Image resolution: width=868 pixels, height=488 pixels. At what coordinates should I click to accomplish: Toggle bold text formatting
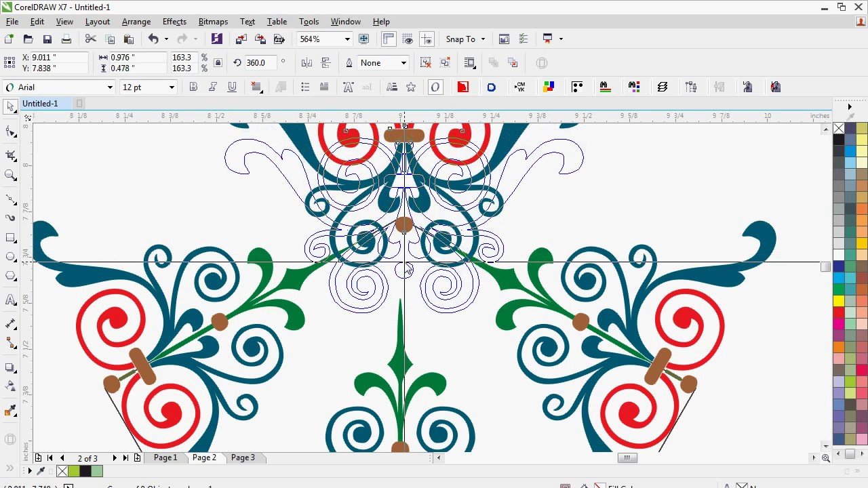point(193,87)
